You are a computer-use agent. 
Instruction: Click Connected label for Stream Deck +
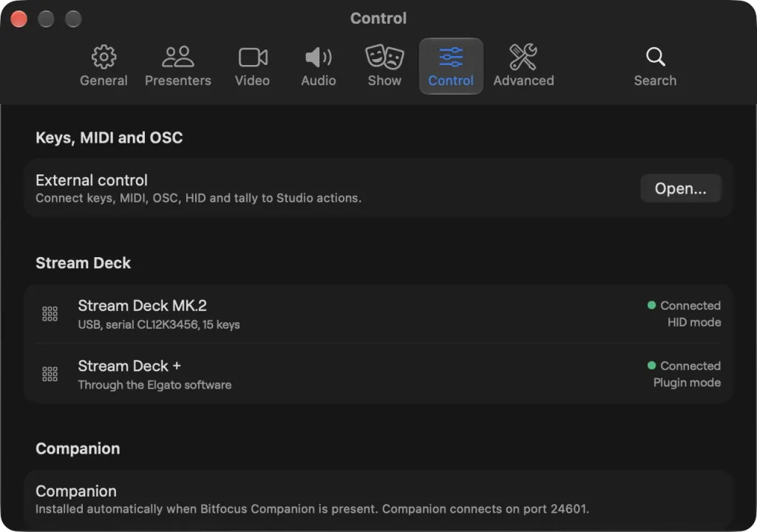(x=690, y=366)
